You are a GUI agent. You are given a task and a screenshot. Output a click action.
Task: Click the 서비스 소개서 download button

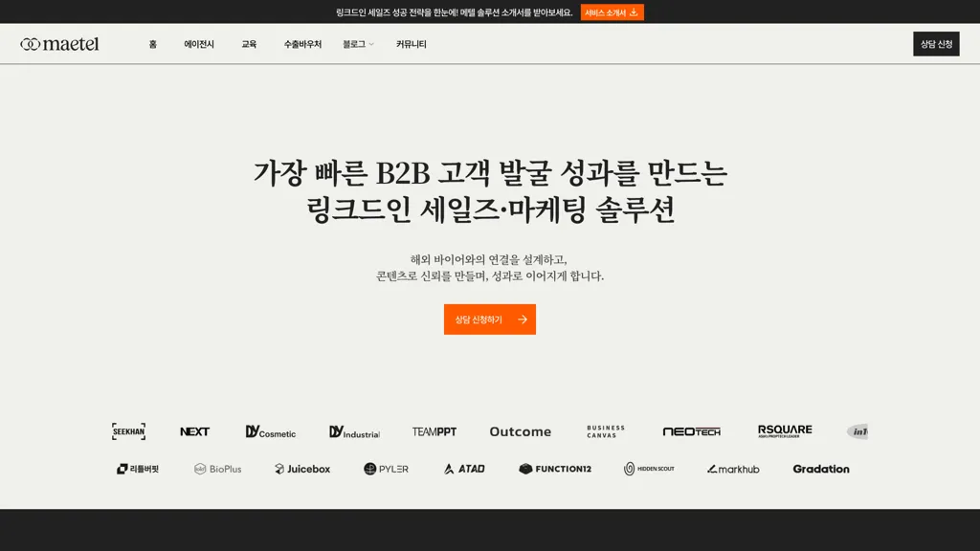point(612,12)
